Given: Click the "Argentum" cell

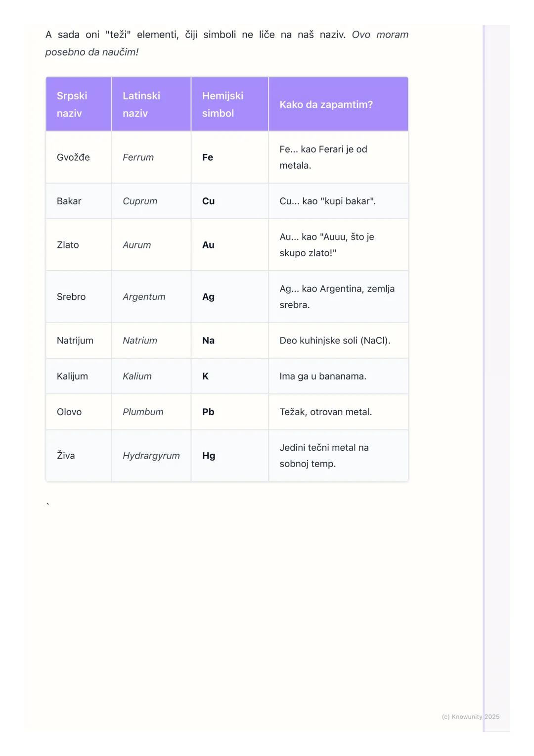Looking at the screenshot, I should (144, 297).
